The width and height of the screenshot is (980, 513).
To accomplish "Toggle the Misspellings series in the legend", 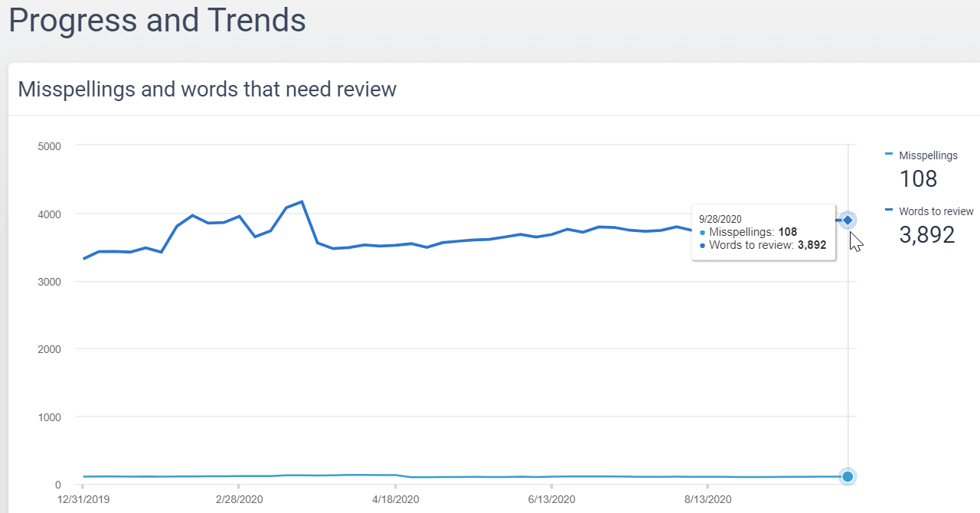I will coord(928,155).
